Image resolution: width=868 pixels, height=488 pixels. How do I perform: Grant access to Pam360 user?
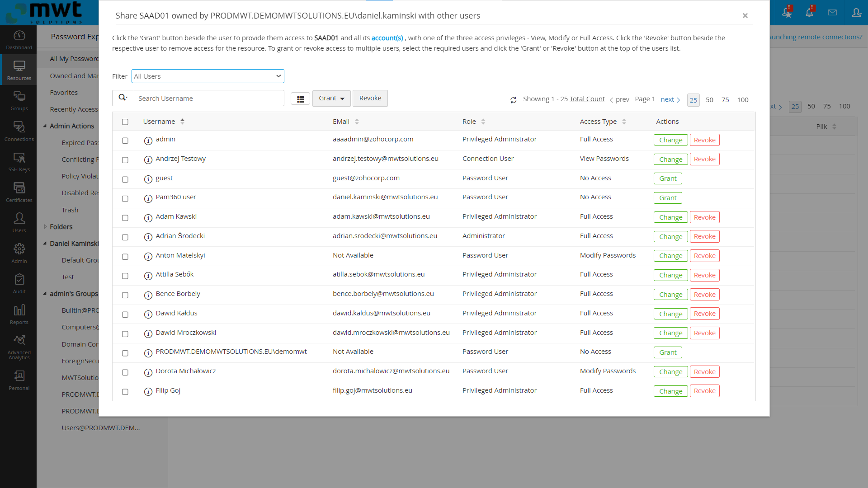click(x=668, y=197)
